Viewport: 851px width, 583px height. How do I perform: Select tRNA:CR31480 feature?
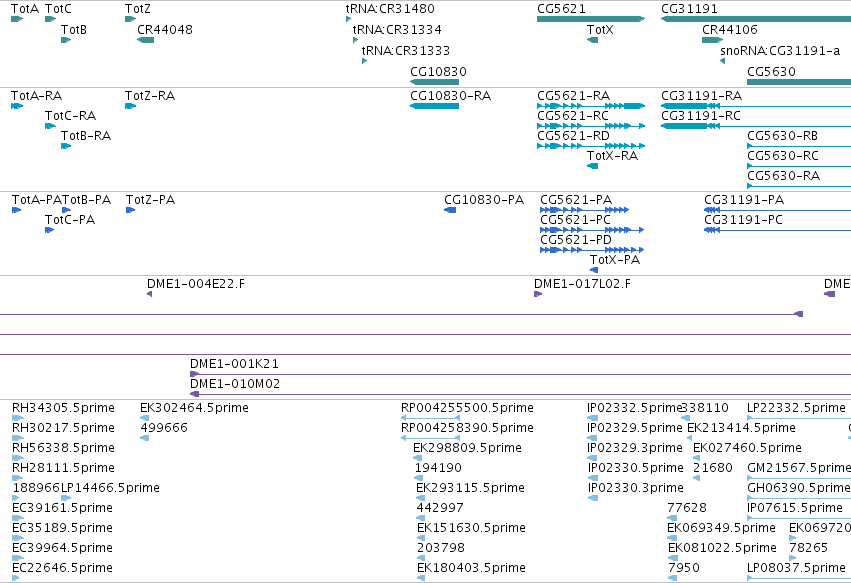348,19
